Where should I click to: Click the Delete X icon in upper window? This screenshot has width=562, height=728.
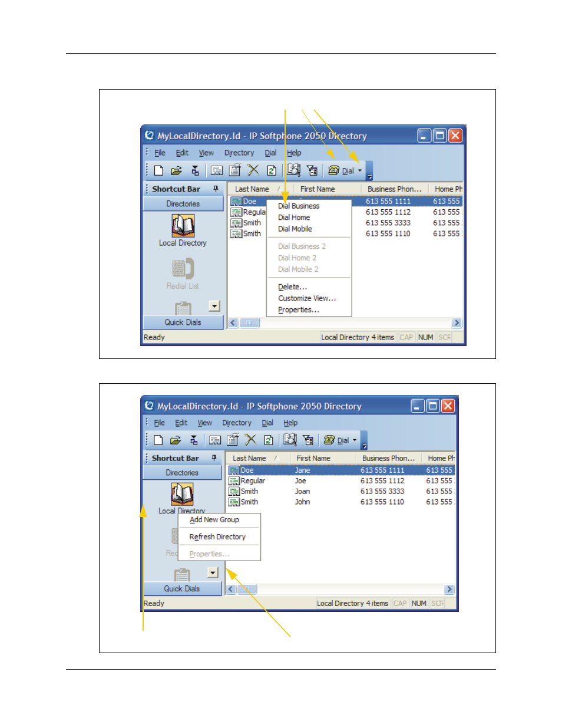click(253, 170)
